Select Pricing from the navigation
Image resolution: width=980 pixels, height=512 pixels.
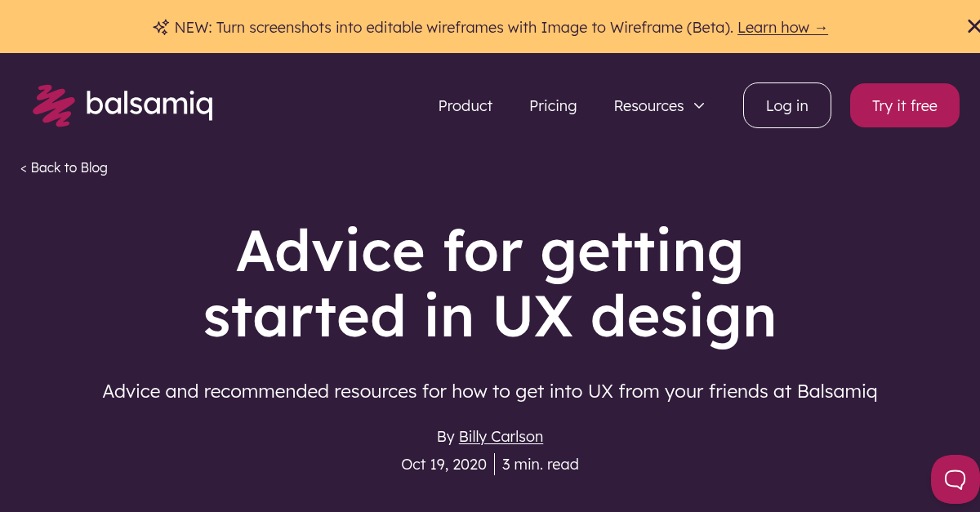(553, 105)
